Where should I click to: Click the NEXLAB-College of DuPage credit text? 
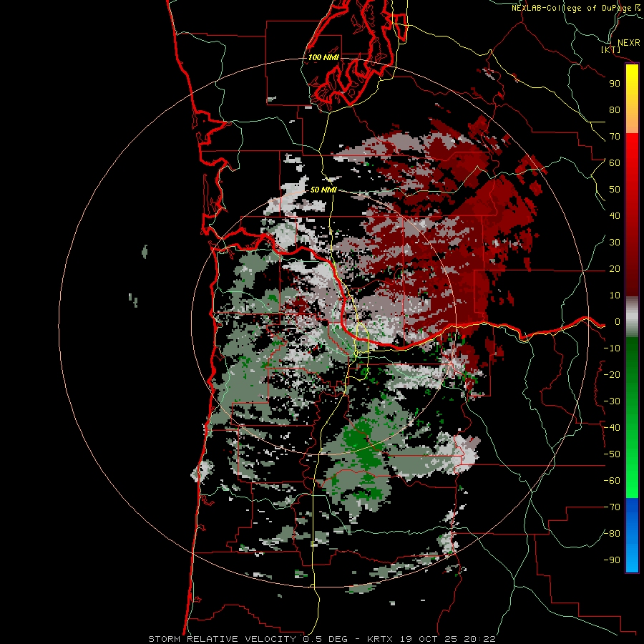click(x=572, y=8)
